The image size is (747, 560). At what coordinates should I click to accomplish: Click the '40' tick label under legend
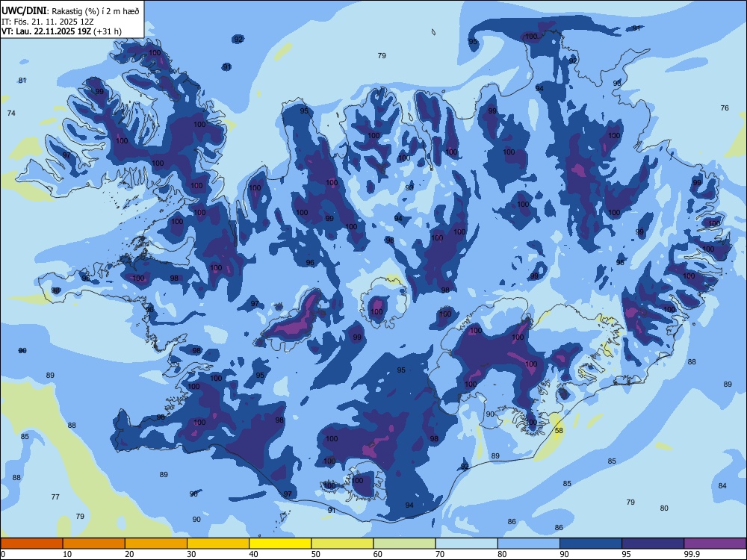(x=253, y=554)
